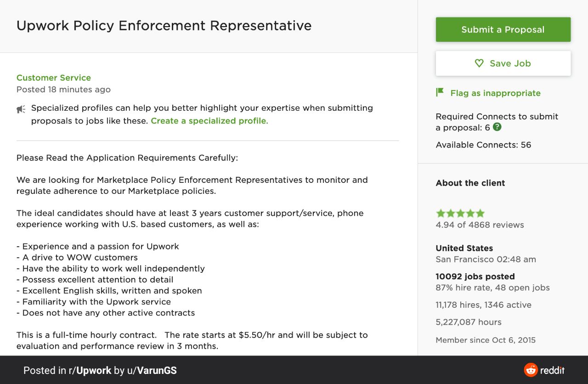Viewport: 588px width, 384px height.
Task: Click the heart icon on Save Job
Action: [x=479, y=63]
